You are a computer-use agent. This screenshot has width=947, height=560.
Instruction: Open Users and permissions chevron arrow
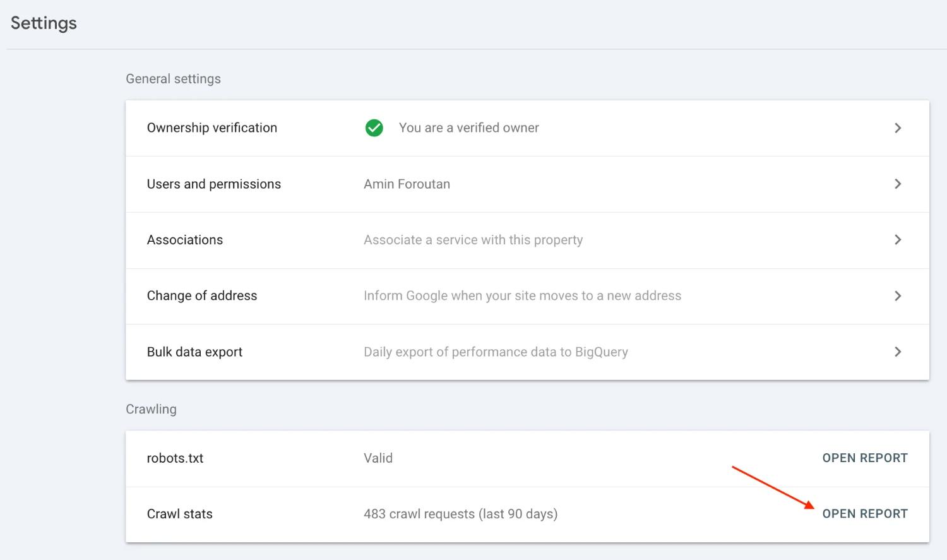point(898,184)
